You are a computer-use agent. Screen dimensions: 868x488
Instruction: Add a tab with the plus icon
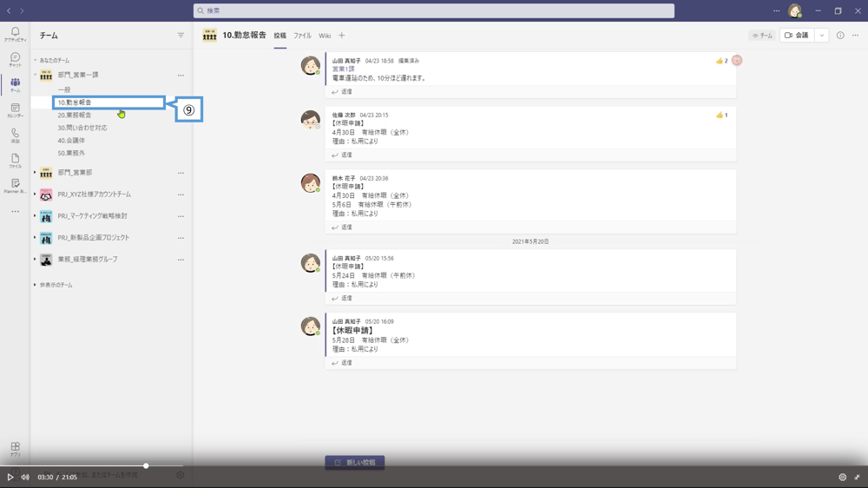tap(341, 36)
